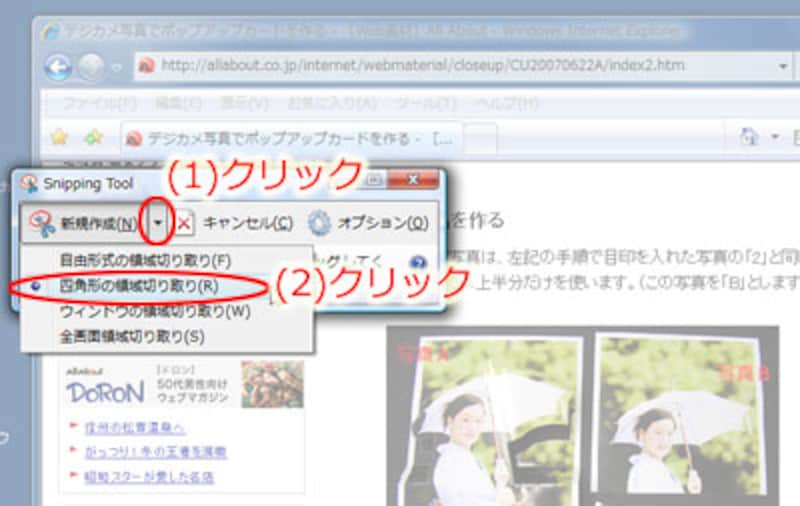
Task: Click the Snipping Tool title bar icon
Action: [30, 184]
